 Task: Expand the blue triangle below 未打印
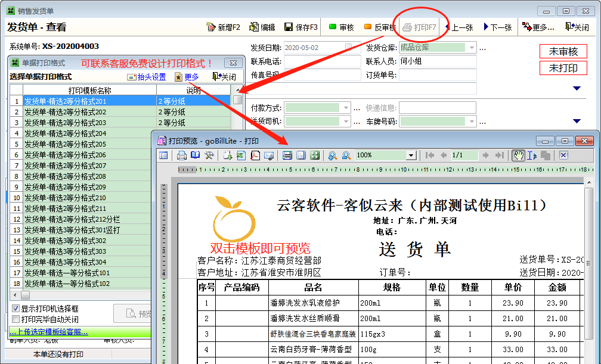(x=577, y=88)
